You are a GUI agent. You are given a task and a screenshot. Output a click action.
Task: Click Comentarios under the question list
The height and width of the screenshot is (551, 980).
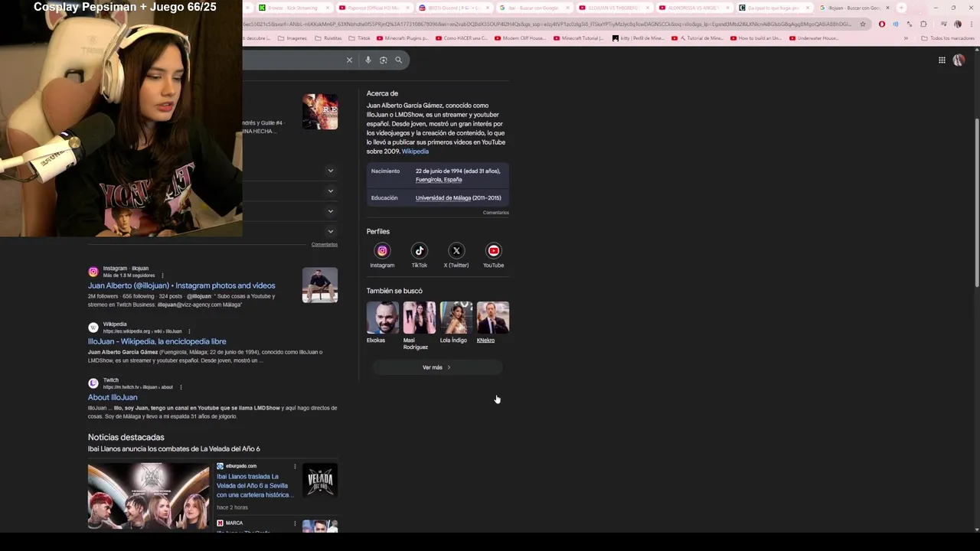click(324, 245)
